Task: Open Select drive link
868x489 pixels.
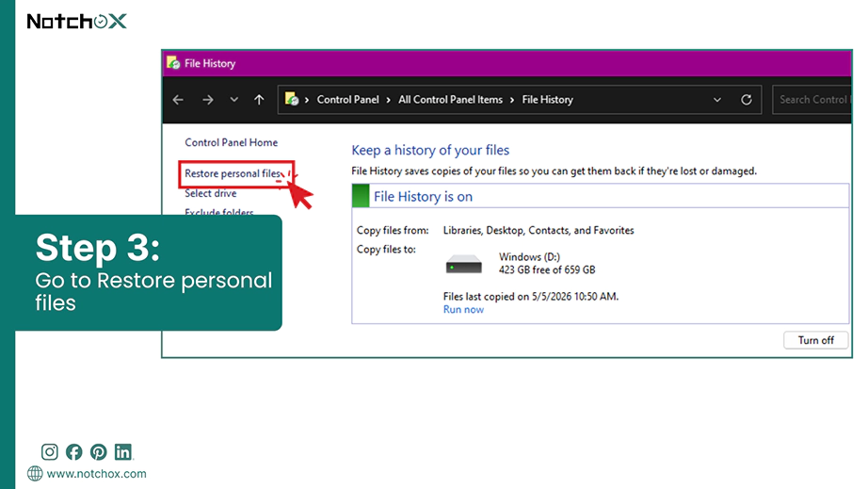Action: 210,193
